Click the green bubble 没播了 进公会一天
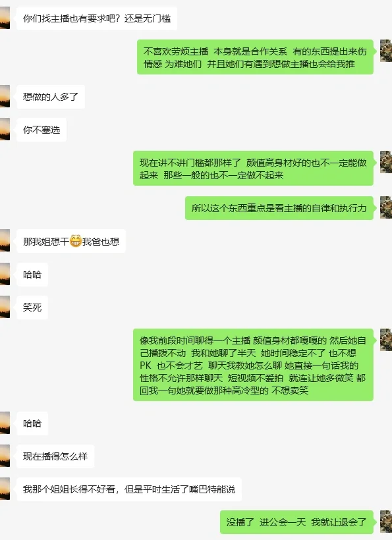The width and height of the screenshot is (392, 540). (296, 522)
